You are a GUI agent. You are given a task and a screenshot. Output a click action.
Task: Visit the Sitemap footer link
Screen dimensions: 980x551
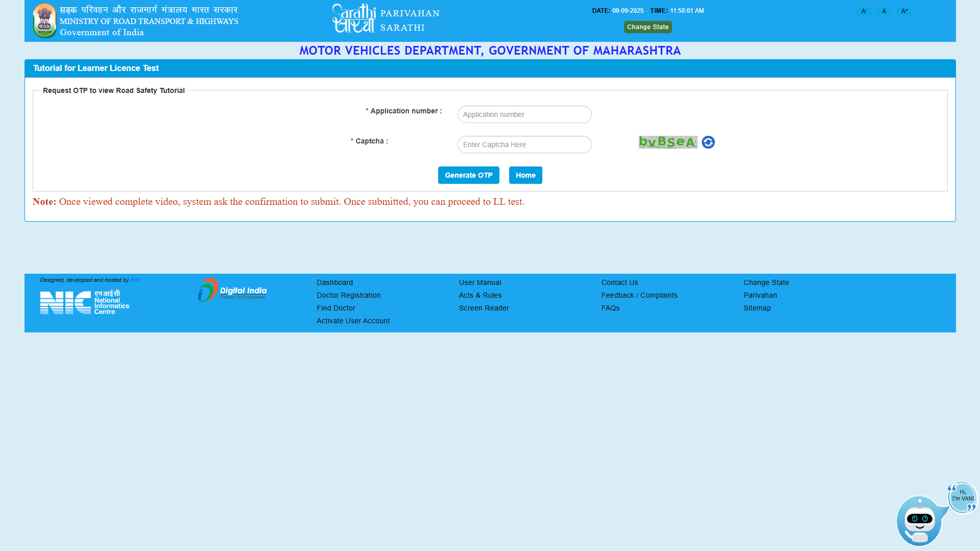point(757,308)
